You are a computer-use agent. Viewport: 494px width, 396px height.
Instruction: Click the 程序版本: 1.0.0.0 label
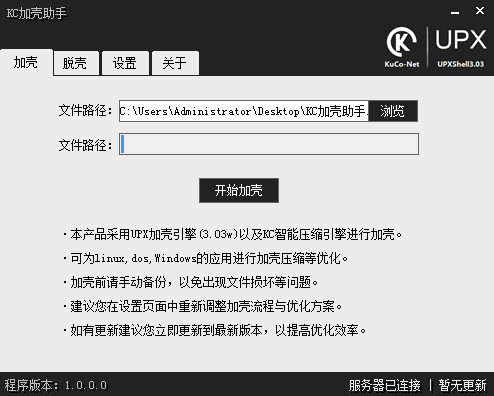click(56, 385)
